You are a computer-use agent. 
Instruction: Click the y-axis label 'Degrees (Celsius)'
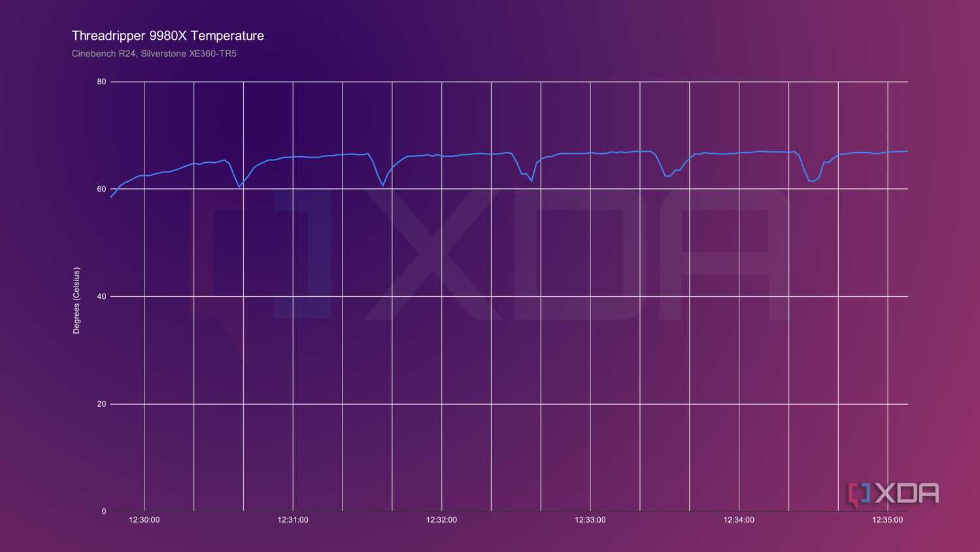tap(76, 301)
